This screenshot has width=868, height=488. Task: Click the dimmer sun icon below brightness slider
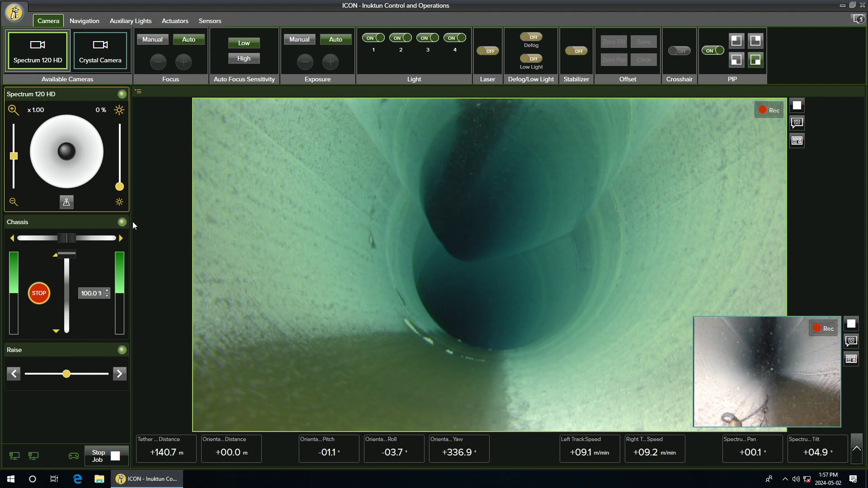click(x=119, y=202)
